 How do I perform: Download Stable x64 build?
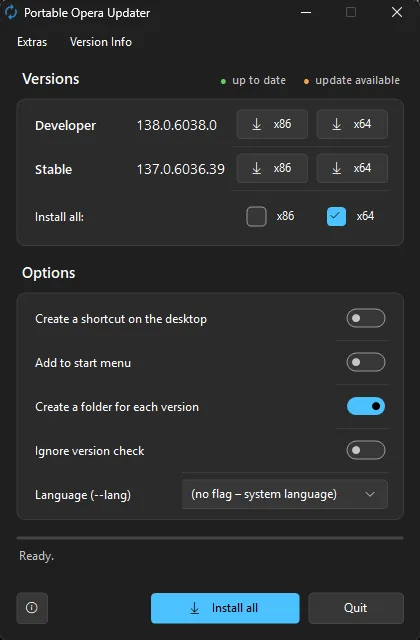pos(352,168)
